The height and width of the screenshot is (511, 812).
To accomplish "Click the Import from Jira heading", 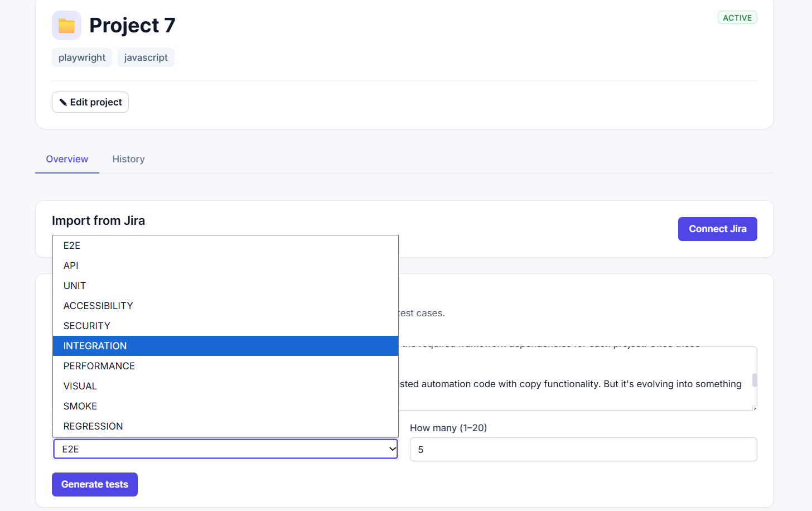I will [x=98, y=220].
